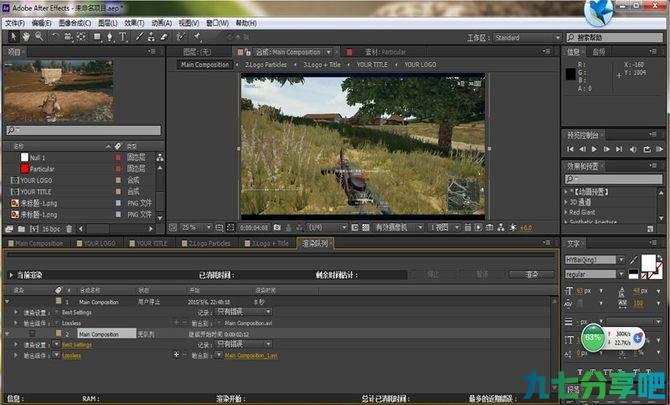This screenshot has width=670, height=405.
Task: Start RAM preview in Preview panel
Action: point(659,149)
